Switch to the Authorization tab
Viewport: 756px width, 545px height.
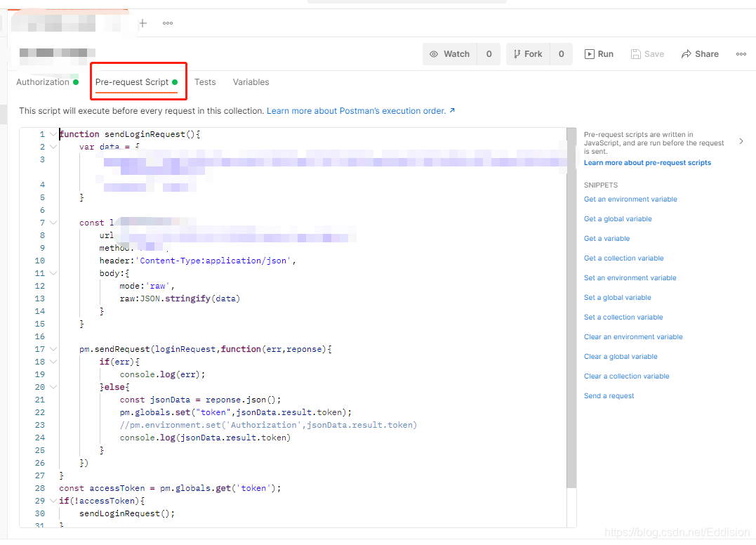point(47,82)
